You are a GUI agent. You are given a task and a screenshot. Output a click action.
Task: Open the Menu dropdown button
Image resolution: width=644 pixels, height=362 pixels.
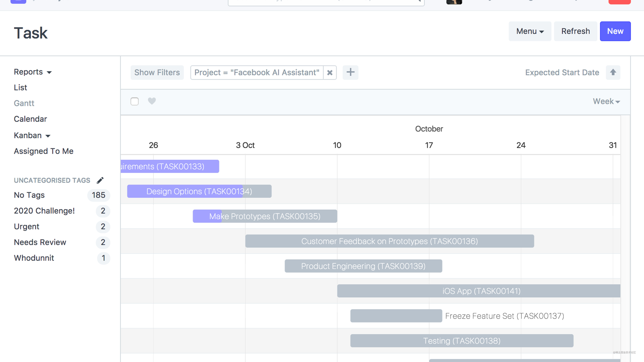[530, 31]
